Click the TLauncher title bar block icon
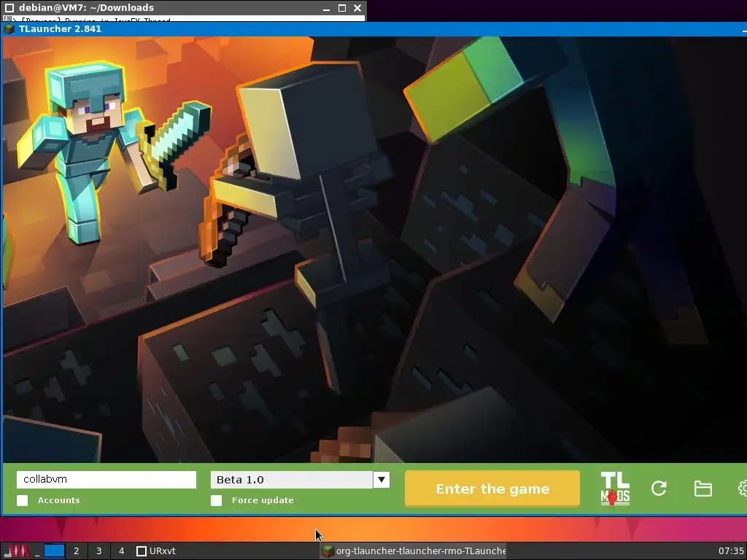The height and width of the screenshot is (560, 747). tap(9, 28)
